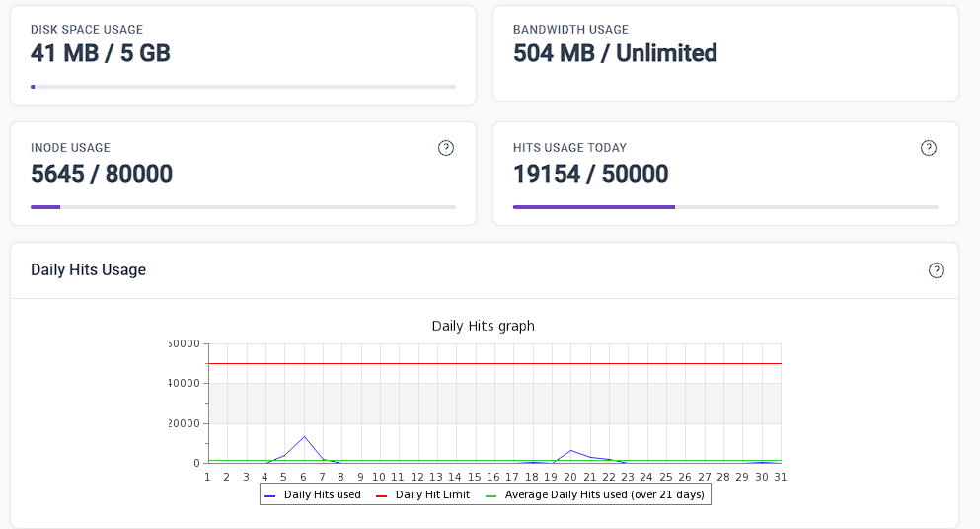This screenshot has height=529, width=980.
Task: Click the 'BANDWIDTH USAGE' label
Action: point(570,30)
